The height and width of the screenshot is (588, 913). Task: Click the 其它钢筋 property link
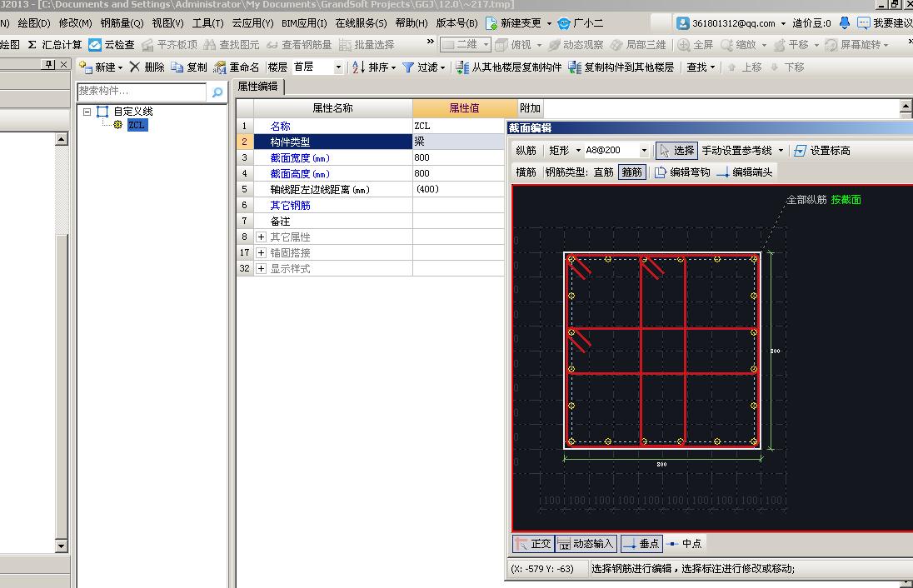point(290,206)
